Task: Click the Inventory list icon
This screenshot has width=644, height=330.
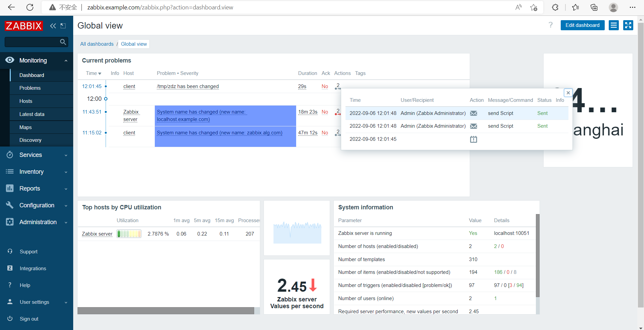Action: (10, 171)
